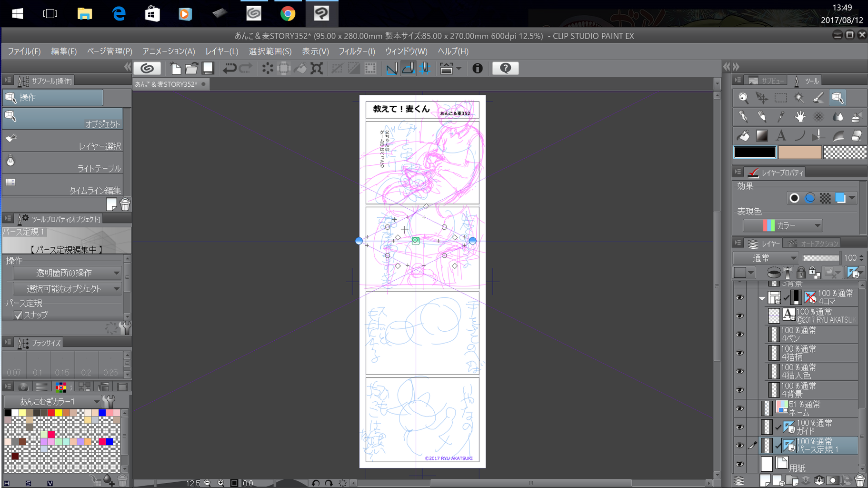Click the delete layer trash icon
The height and width of the screenshot is (488, 868).
tap(859, 480)
